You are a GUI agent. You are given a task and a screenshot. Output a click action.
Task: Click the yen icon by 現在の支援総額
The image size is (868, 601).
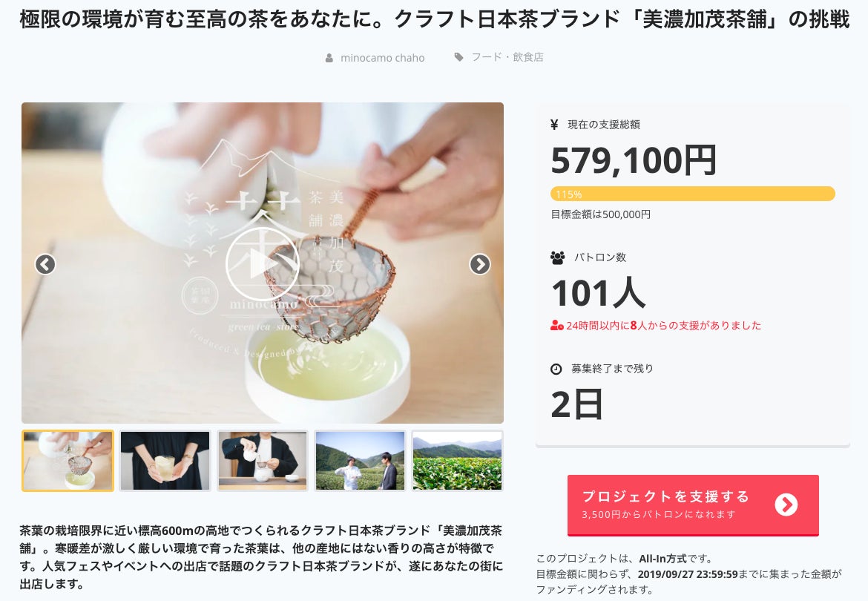[554, 125]
